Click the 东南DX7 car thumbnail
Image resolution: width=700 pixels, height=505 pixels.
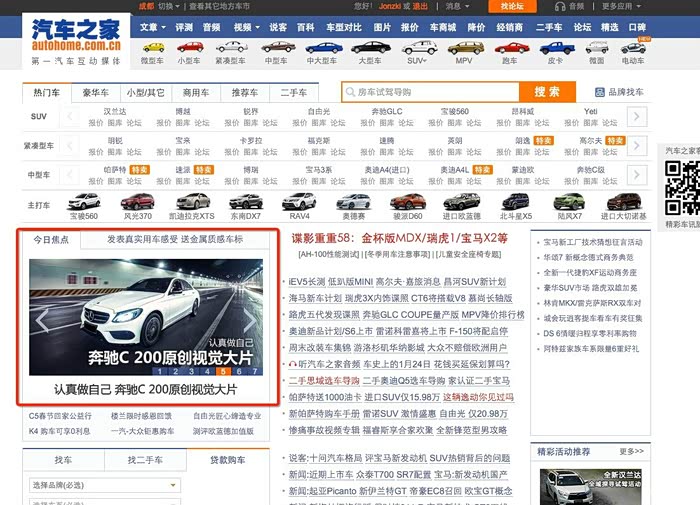(246, 201)
